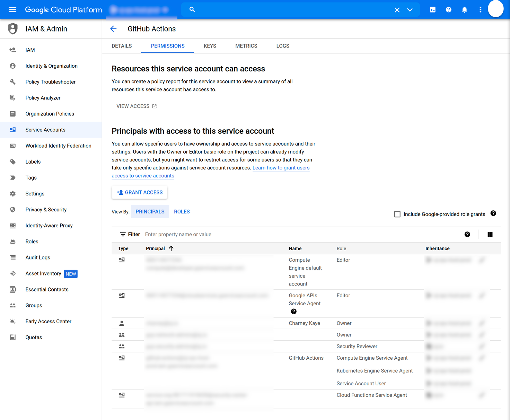Click the Grant Access button

[x=140, y=192]
